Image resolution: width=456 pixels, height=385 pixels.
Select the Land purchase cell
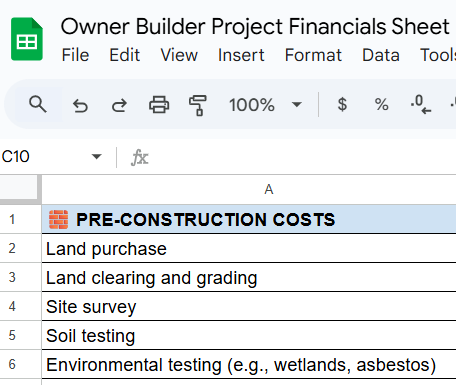[x=249, y=248]
